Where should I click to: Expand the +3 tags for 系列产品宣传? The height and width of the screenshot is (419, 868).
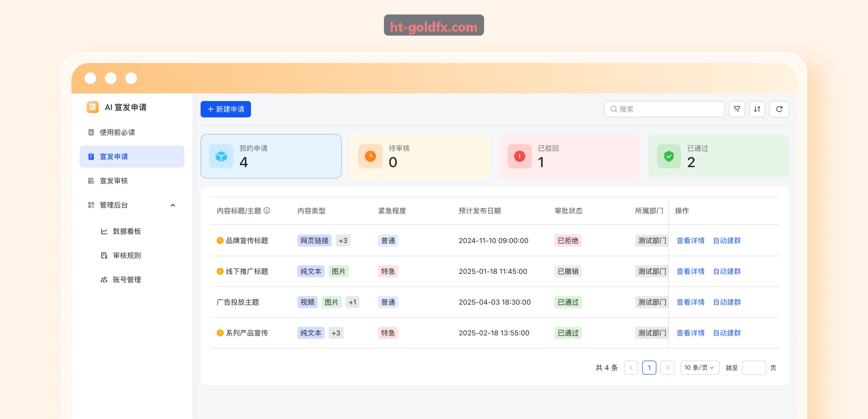click(x=336, y=333)
